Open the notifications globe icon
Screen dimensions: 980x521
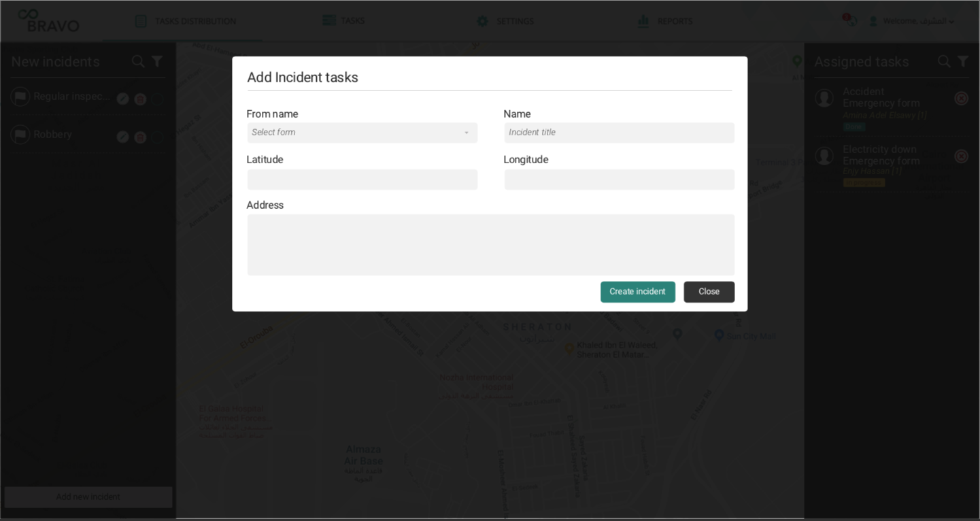tap(850, 20)
